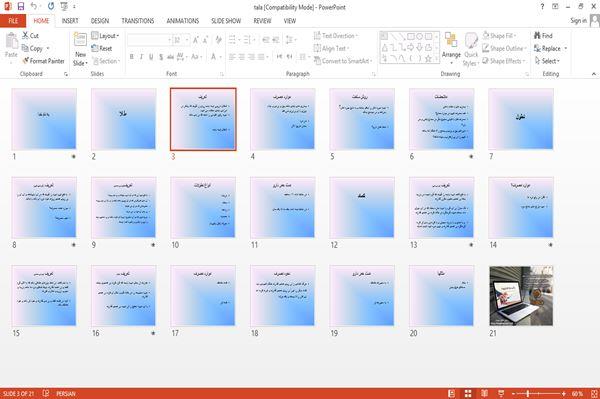
Task: Open the Select dropdown in Editing group
Action: 547,61
